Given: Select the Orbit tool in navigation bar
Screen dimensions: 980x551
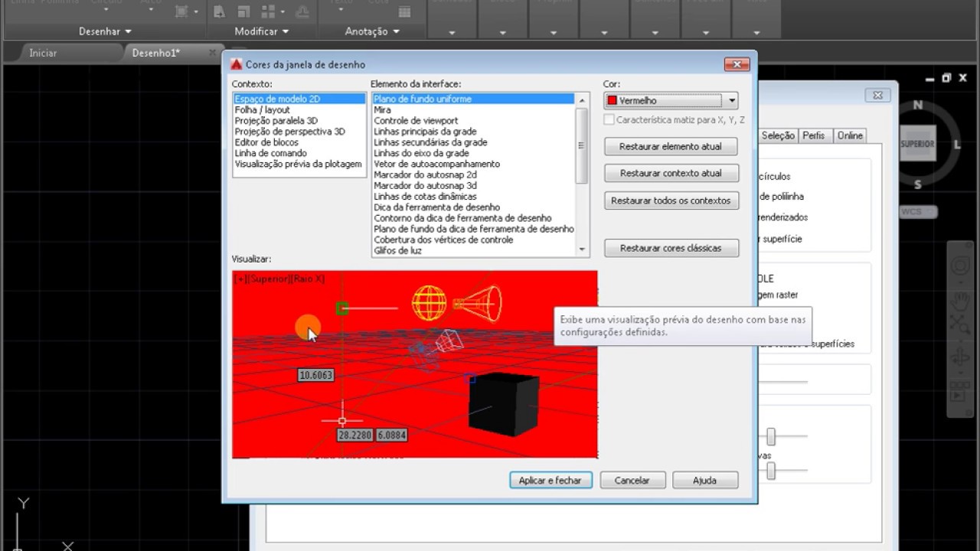Looking at the screenshot, I should point(959,358).
